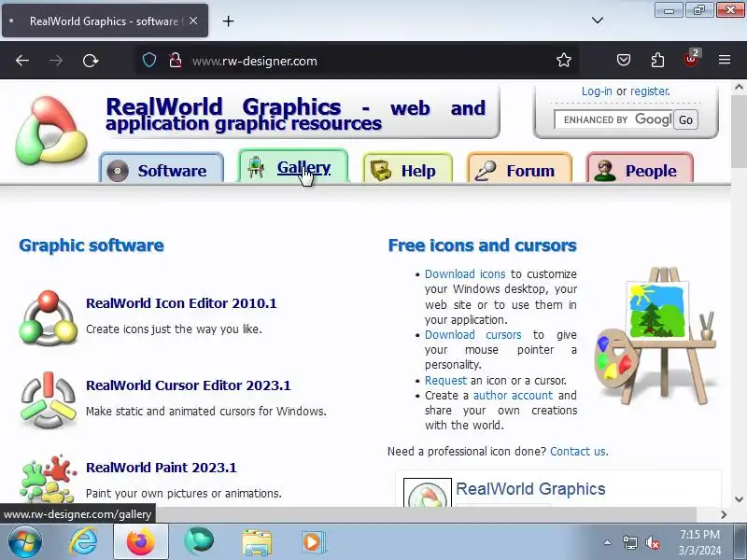
Task: Click the green swirl taskbar app icon
Action: point(199,542)
